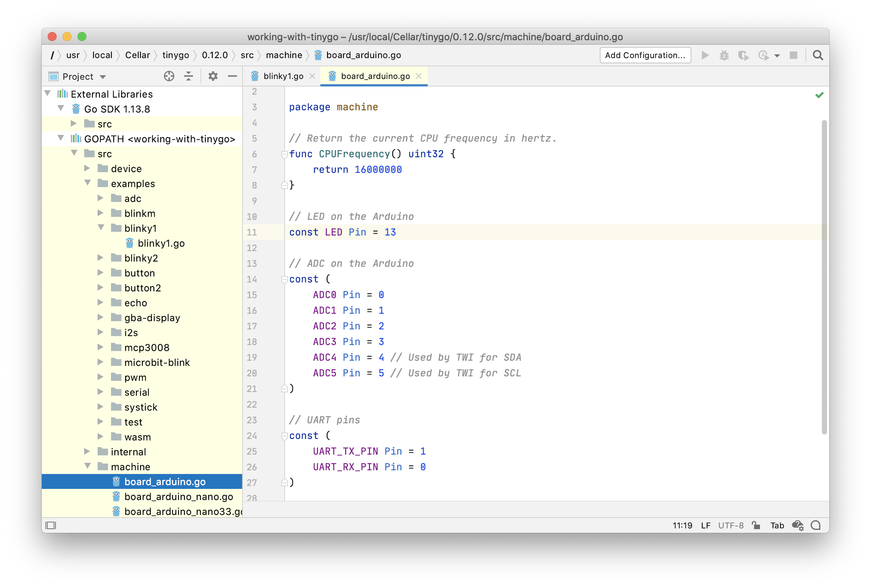Close the blinky1.go tab
The image size is (871, 588).
pyautogui.click(x=312, y=76)
